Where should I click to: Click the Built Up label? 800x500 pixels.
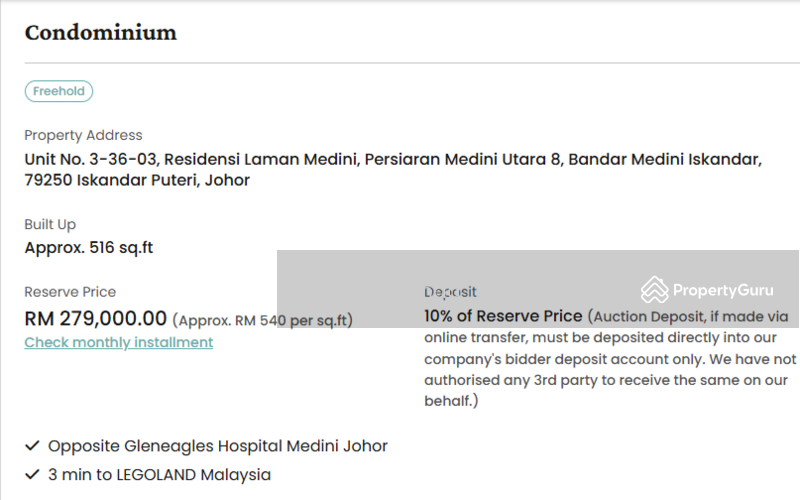pos(50,224)
